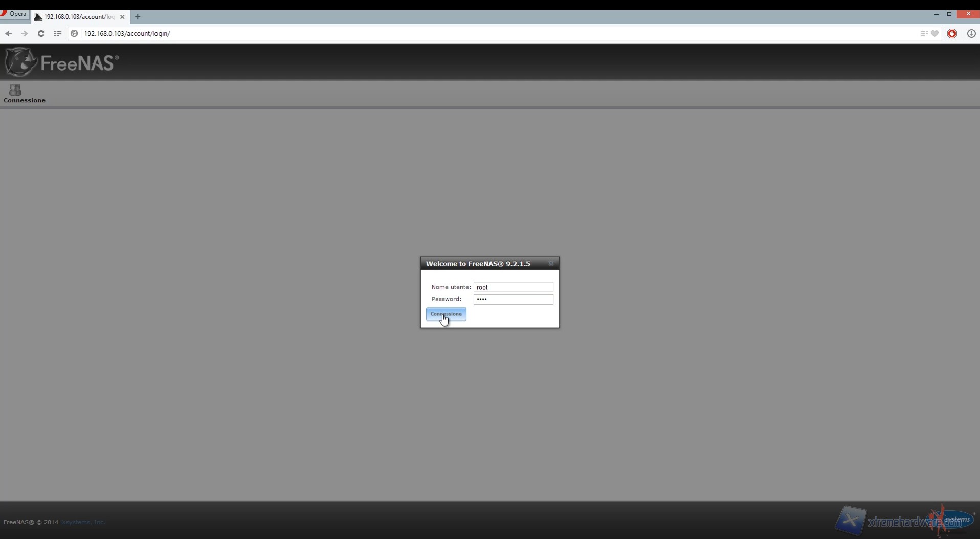Add page to bookmarks with heart icon
Viewport: 980px width, 539px height.
934,34
